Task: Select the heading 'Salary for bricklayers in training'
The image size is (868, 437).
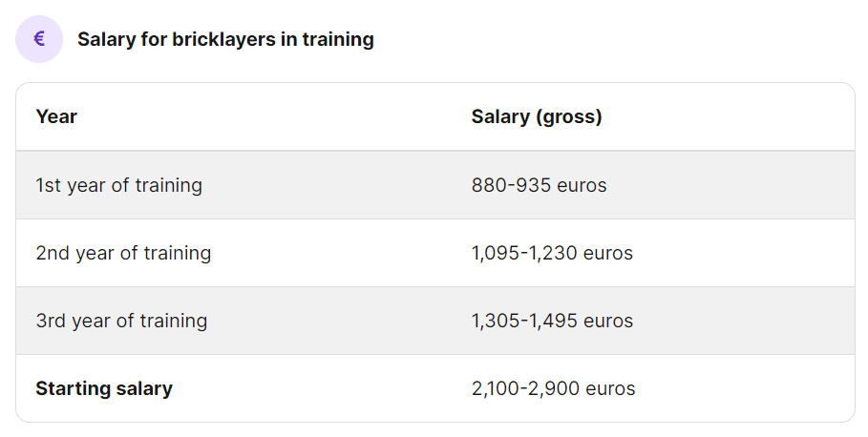Action: [x=225, y=39]
